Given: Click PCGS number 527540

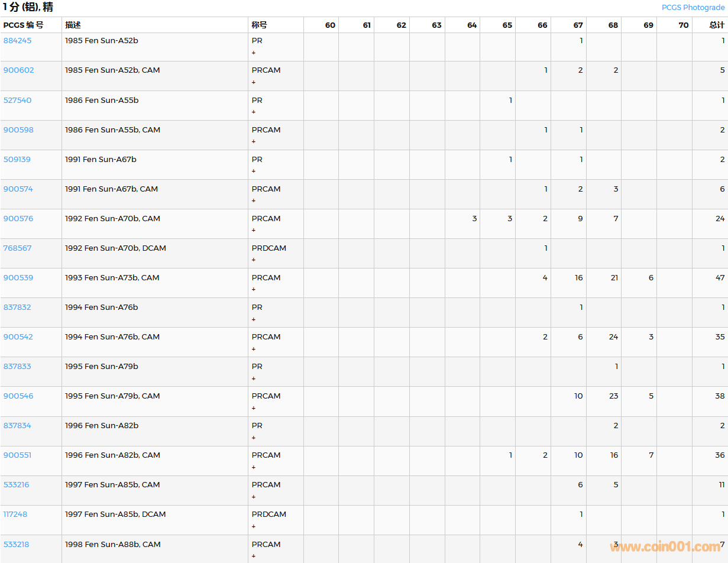Looking at the screenshot, I should point(18,100).
